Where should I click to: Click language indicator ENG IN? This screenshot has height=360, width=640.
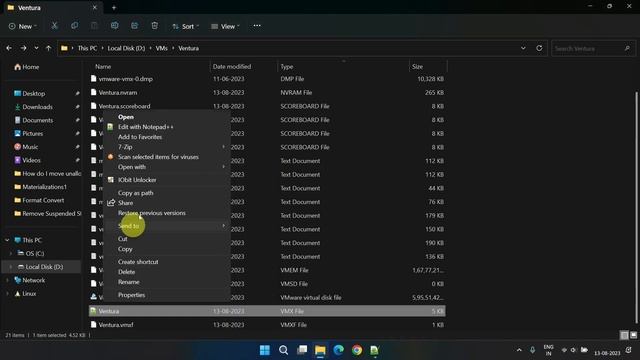pyautogui.click(x=549, y=350)
